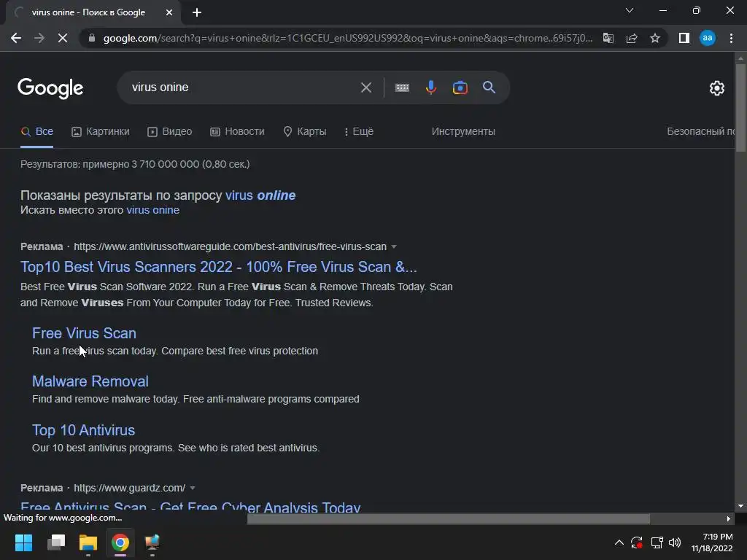The height and width of the screenshot is (560, 747).
Task: Open the volume speaker icon
Action: [x=675, y=542]
